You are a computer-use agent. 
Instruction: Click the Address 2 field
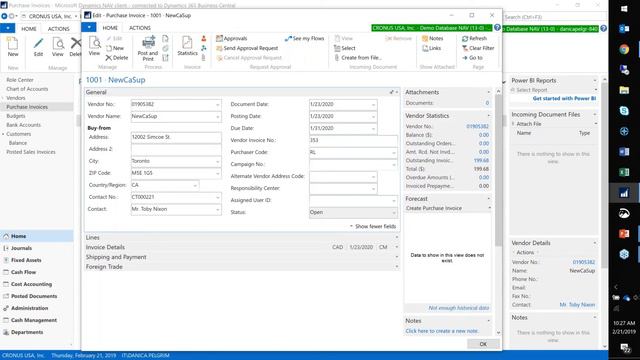click(176, 149)
